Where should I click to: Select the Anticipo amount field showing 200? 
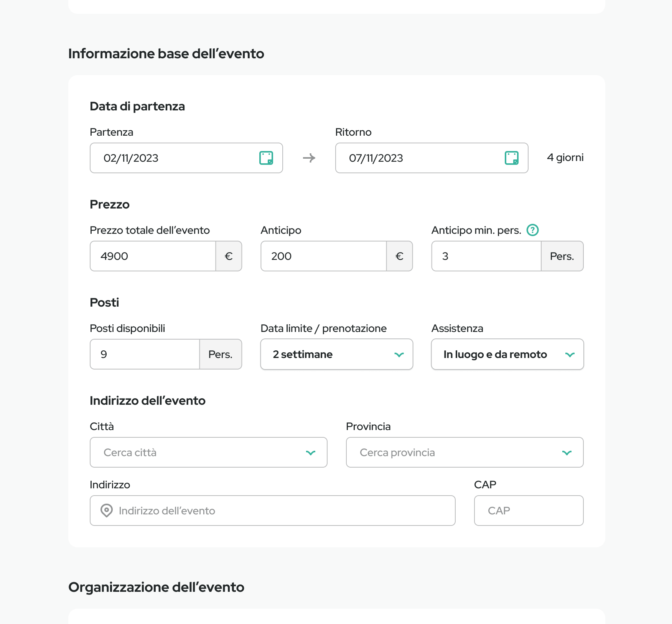(323, 256)
